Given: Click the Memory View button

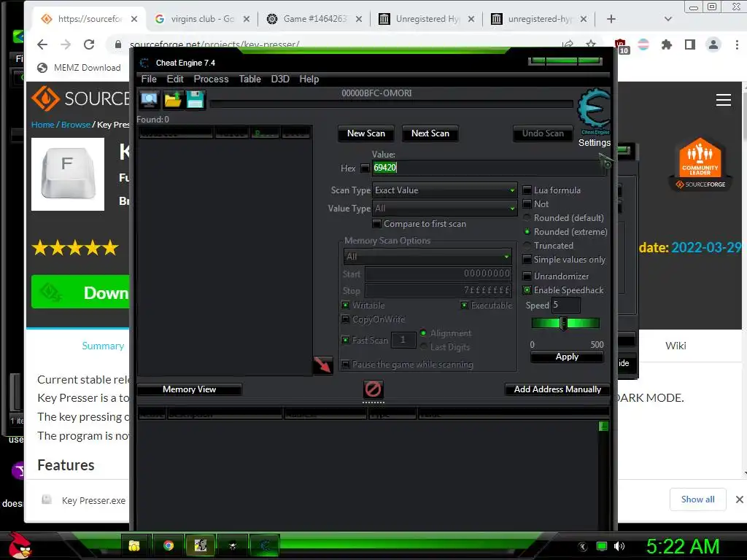Looking at the screenshot, I should point(189,389).
